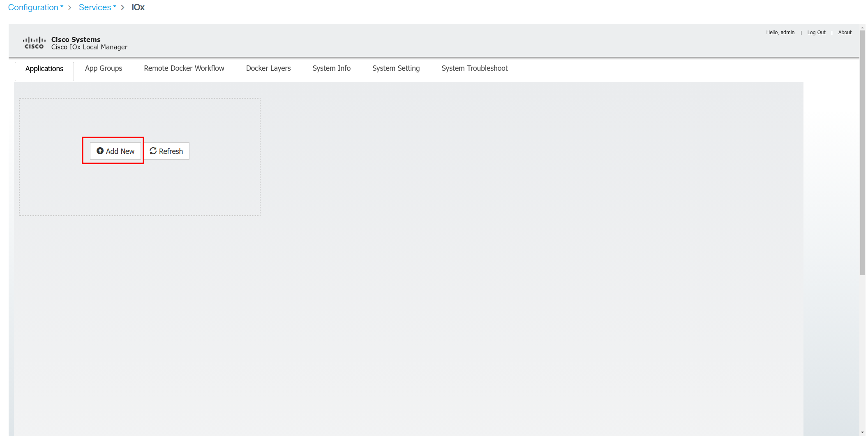The height and width of the screenshot is (446, 868).
Task: Click the scrollbar up arrow
Action: [862, 28]
